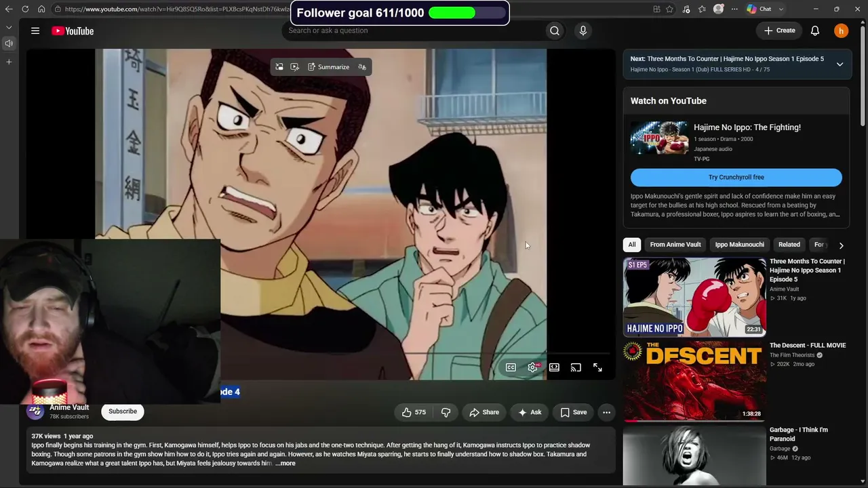
Task: Switch the player to theater mode
Action: (554, 367)
